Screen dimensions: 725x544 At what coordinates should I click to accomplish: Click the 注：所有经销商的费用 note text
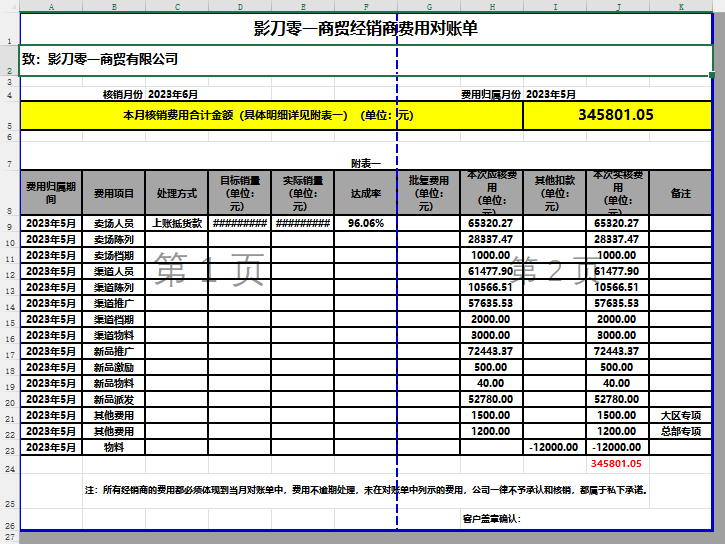pyautogui.click(x=366, y=490)
